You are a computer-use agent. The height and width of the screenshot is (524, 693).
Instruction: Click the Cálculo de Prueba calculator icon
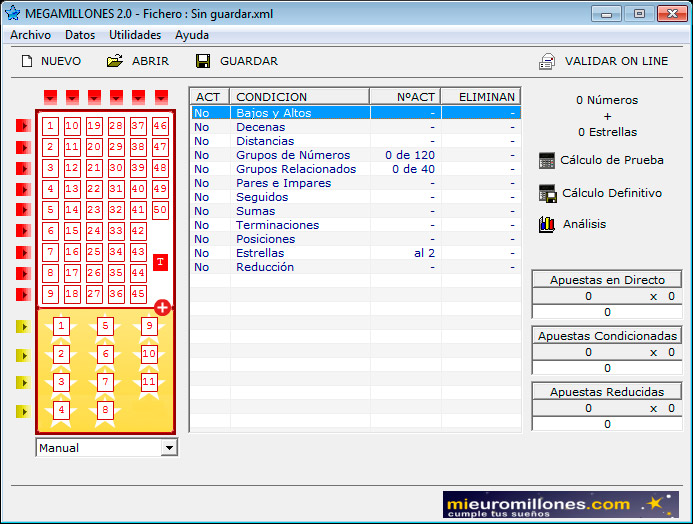point(547,160)
